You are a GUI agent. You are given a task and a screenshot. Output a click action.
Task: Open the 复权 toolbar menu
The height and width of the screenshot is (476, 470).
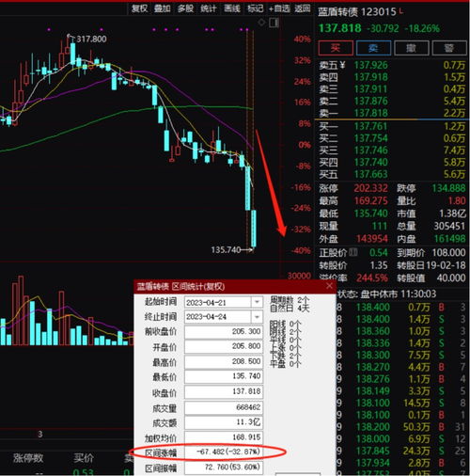139,8
